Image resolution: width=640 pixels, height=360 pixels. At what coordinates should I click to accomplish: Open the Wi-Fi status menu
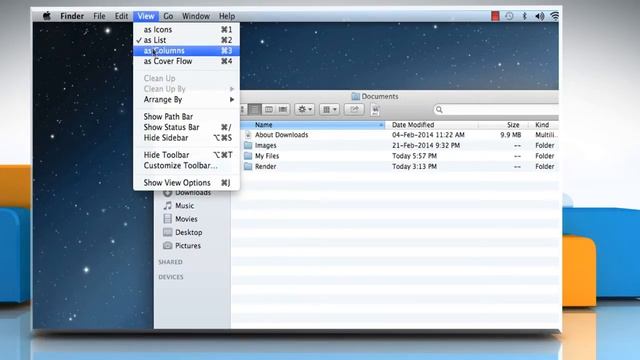click(554, 16)
